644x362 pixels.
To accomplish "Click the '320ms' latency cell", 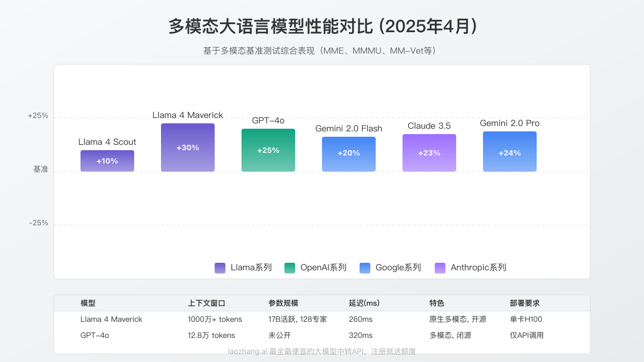I will point(361,335).
